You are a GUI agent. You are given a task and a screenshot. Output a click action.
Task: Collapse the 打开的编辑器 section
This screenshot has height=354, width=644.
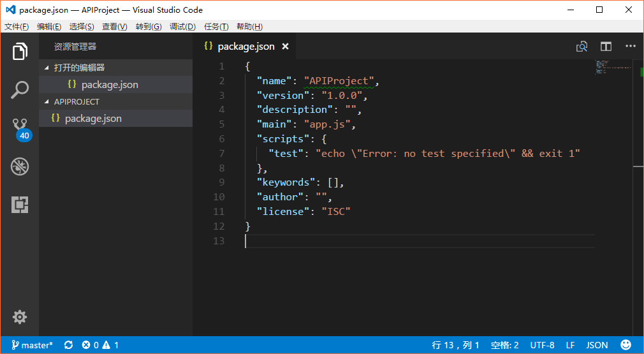coord(79,68)
